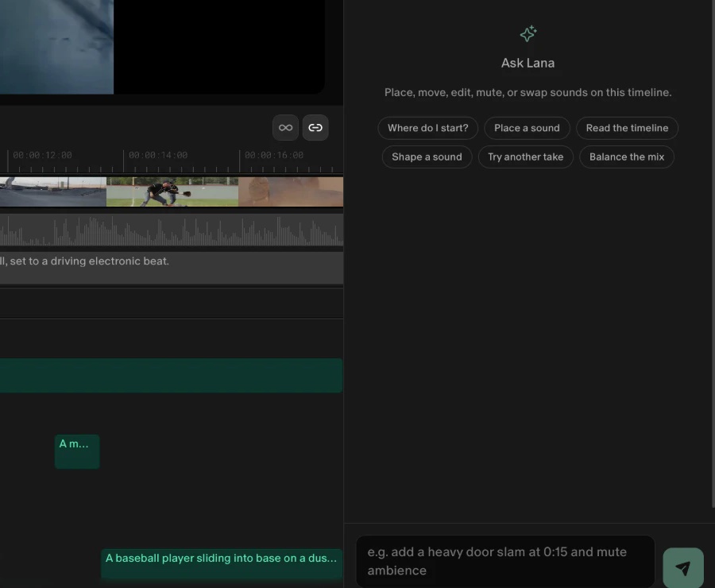Viewport: 715px width, 588px height.
Task: Toggle the chain link button
Action: point(315,128)
